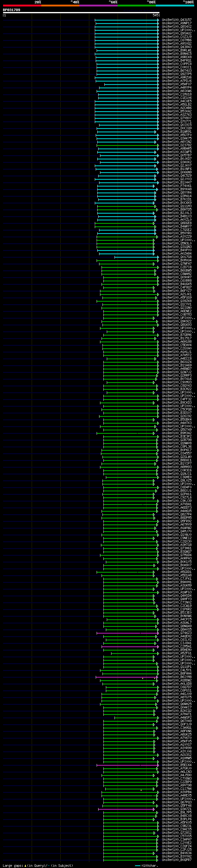
Task: Open the UniRef100_B4FRQ1 hit
Action: (x=177, y=60)
